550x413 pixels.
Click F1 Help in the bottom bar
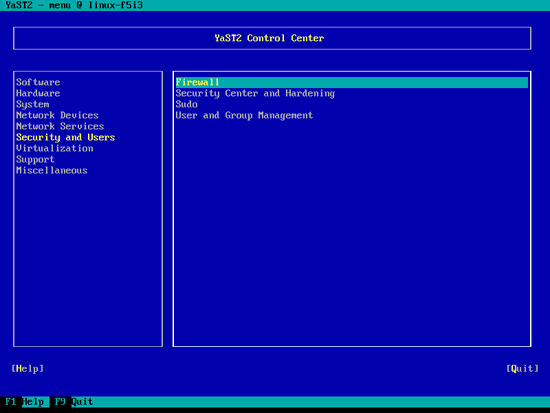25,401
